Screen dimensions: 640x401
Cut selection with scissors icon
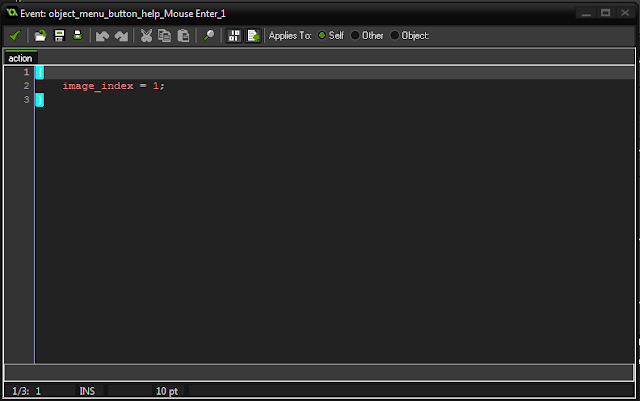click(x=146, y=36)
